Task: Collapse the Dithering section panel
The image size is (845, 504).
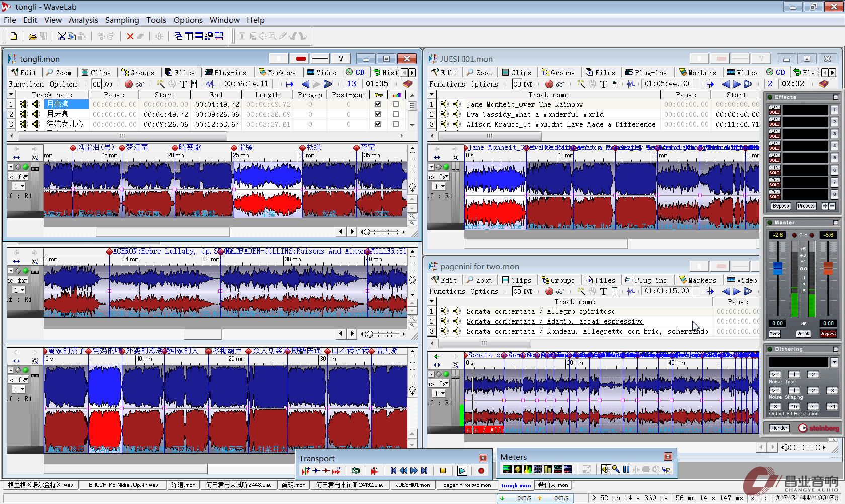Action: point(835,349)
